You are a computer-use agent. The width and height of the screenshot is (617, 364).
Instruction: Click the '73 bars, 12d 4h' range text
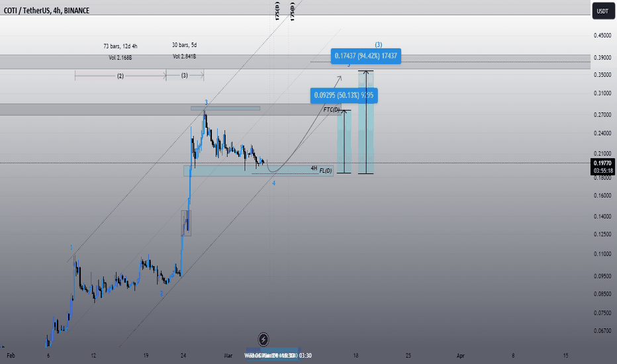pos(120,46)
